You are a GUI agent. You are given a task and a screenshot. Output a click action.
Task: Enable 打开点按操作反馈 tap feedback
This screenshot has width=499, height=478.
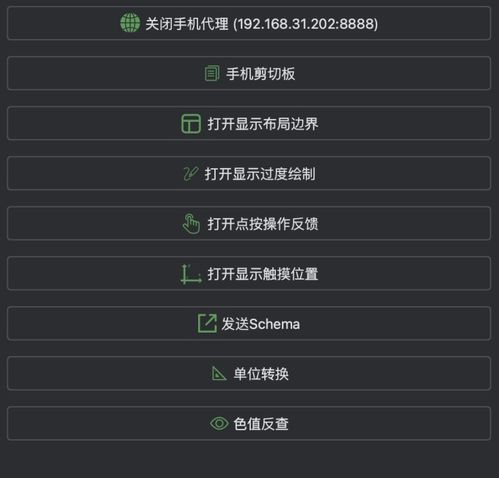[249, 223]
